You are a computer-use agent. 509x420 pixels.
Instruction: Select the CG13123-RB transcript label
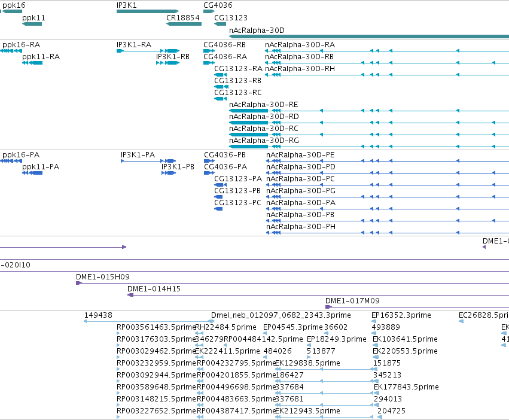(237, 81)
